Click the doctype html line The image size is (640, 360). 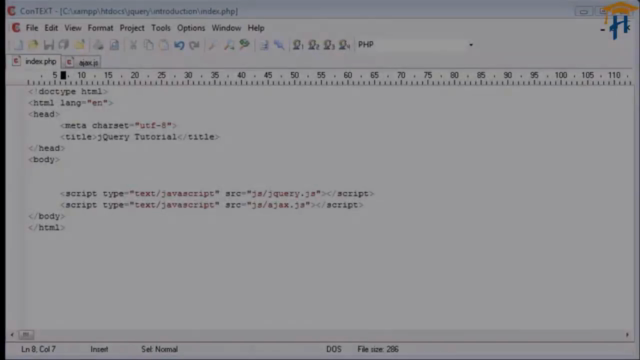click(68, 91)
